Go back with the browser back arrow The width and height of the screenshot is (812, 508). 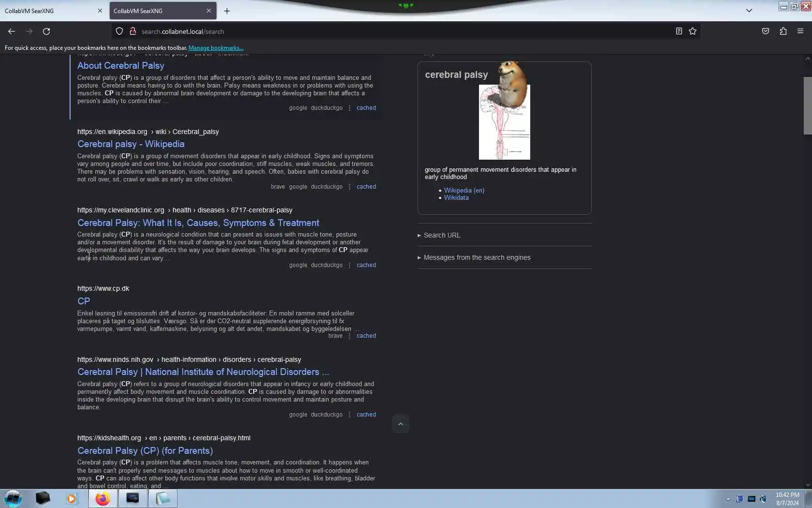12,31
